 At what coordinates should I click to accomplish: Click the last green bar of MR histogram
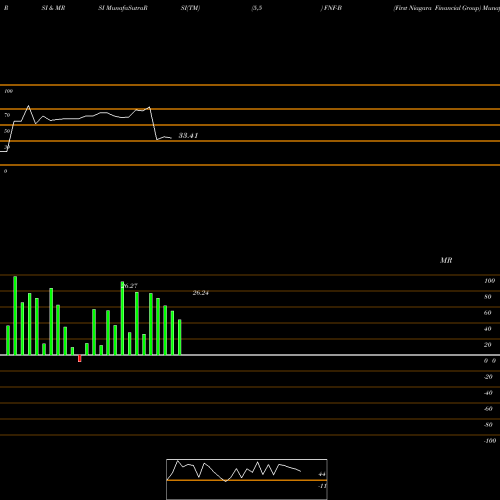pyautogui.click(x=180, y=337)
